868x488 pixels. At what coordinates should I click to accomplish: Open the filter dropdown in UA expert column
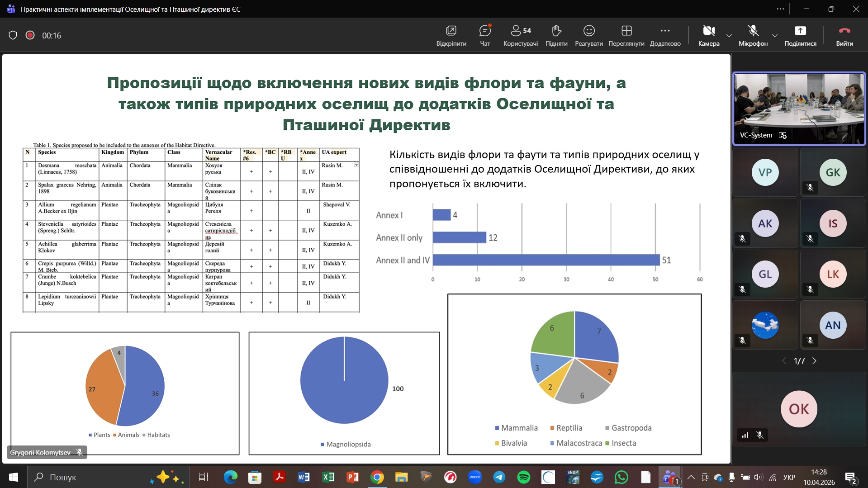click(x=356, y=165)
